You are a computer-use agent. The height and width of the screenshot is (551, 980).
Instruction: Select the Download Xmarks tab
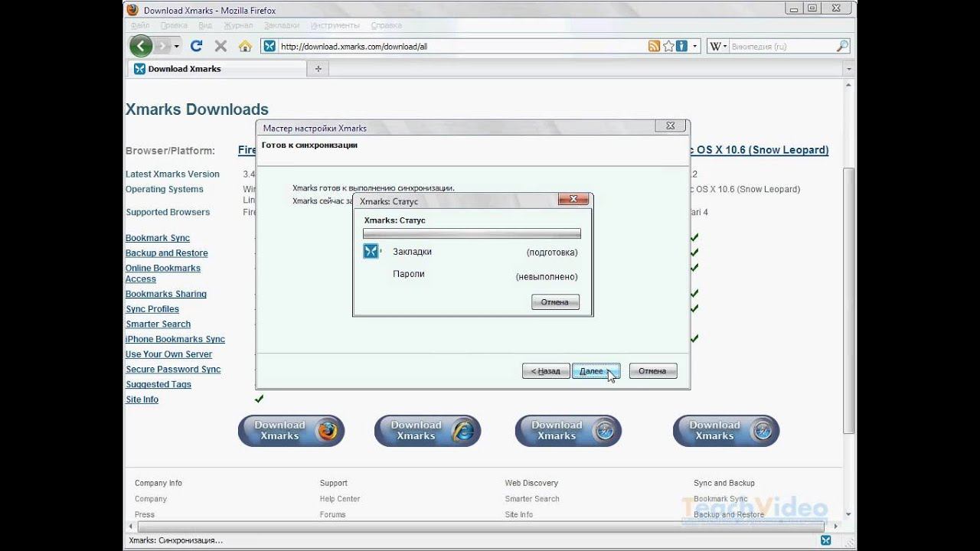(216, 69)
